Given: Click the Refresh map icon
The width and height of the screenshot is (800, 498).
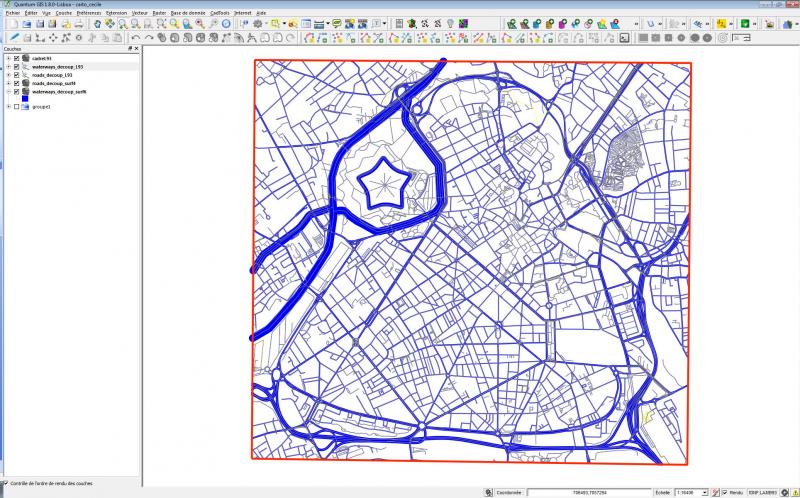Looking at the screenshot, I should (x=226, y=23).
